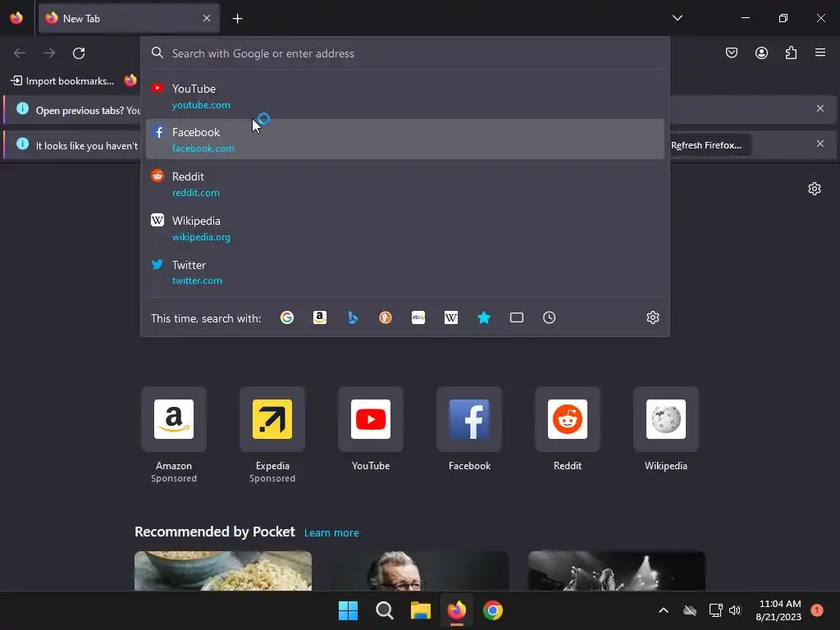The width and height of the screenshot is (840, 630).
Task: Choose the YouTube suggestion row
Action: [405, 96]
